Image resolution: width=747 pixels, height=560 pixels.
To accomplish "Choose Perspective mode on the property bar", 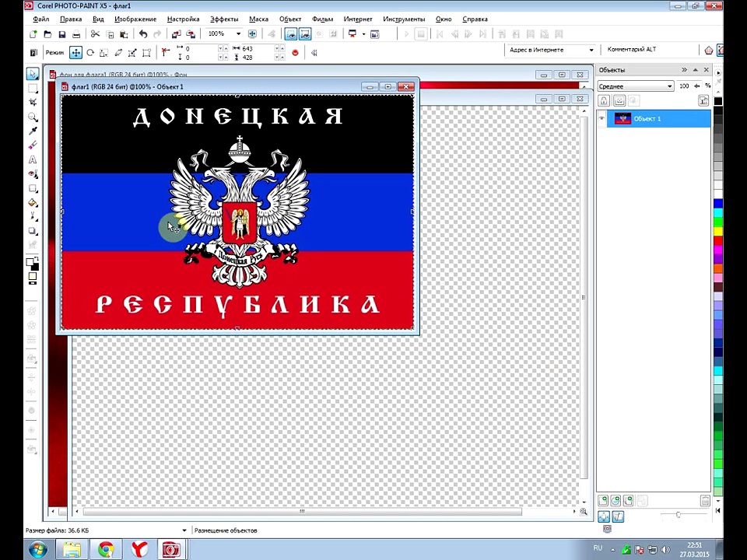I will (147, 52).
